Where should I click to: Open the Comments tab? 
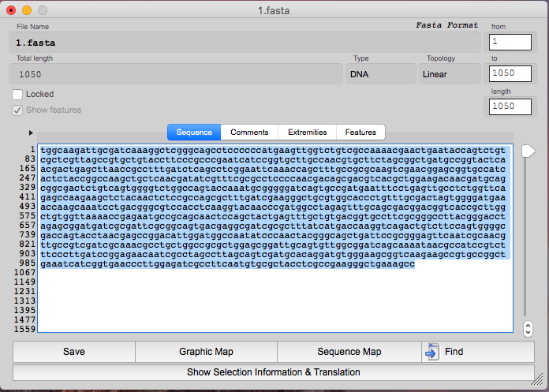point(249,133)
